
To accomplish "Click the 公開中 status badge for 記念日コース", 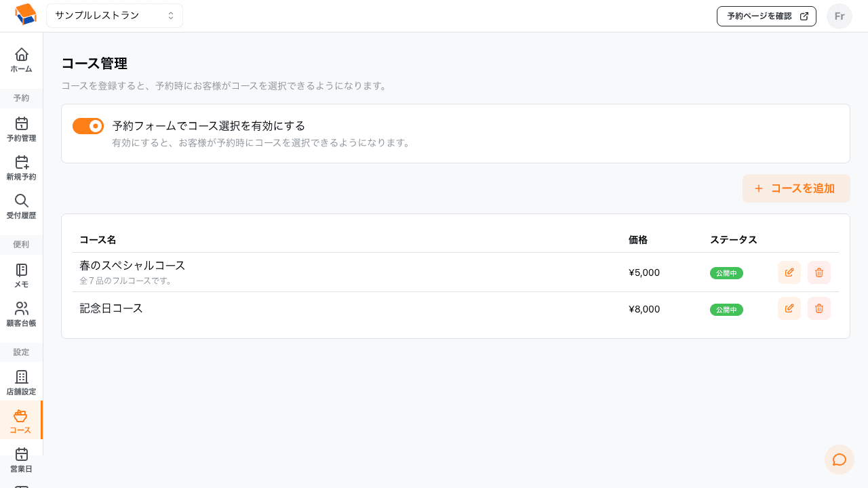I will (x=726, y=309).
